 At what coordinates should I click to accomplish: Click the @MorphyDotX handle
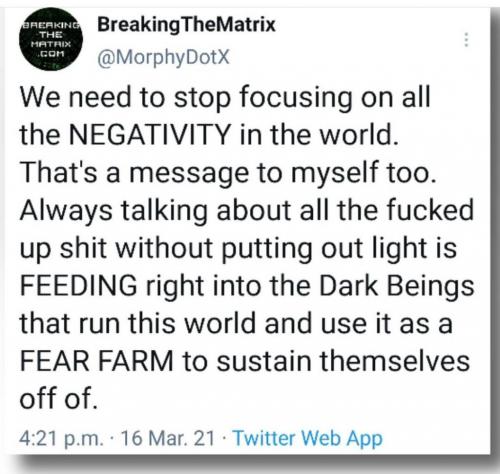pos(163,58)
